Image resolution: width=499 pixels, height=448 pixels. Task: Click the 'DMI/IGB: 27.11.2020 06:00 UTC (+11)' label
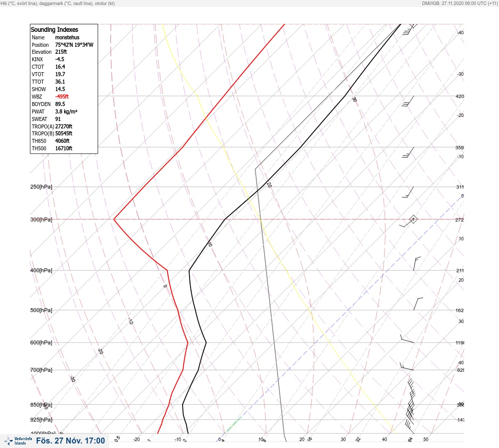coord(460,3)
